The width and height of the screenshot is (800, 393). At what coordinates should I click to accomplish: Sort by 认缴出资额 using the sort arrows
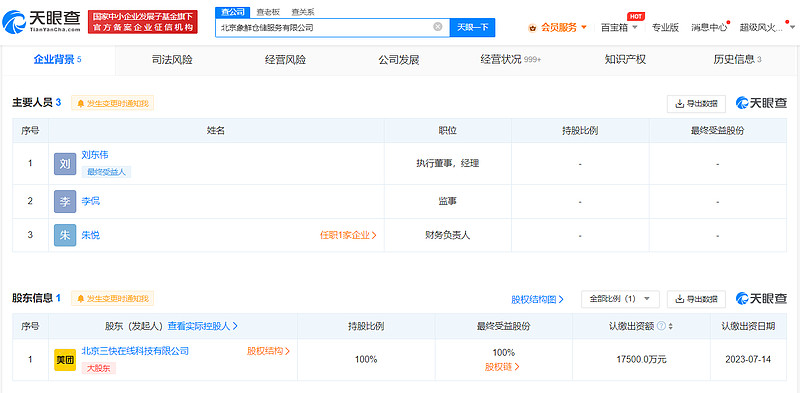pos(671,326)
